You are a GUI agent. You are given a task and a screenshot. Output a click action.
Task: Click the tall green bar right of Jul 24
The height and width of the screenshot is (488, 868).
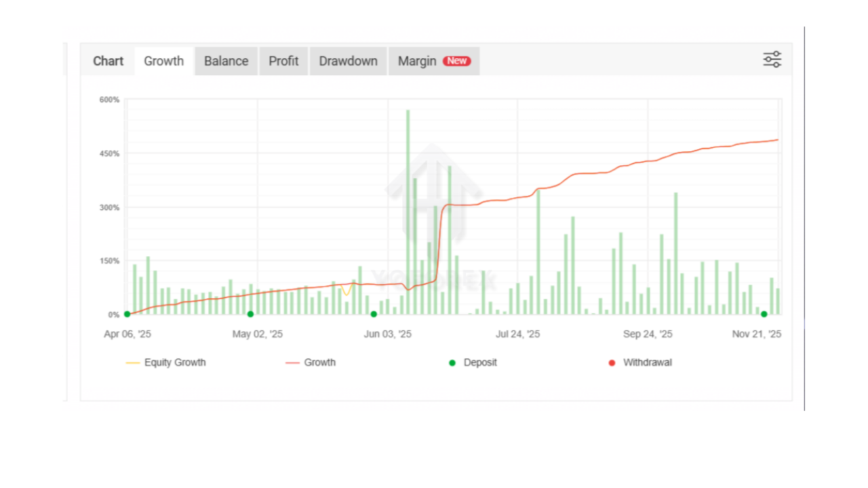pos(538,251)
